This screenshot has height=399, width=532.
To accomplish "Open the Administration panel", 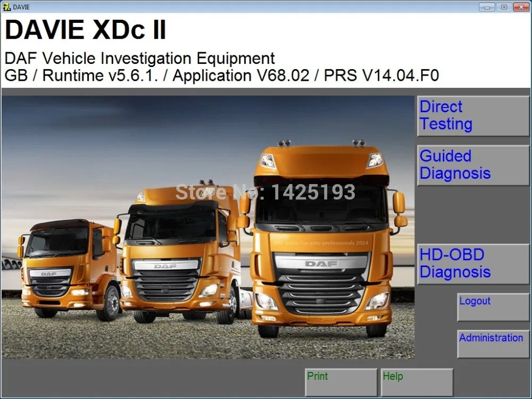I will coord(493,344).
